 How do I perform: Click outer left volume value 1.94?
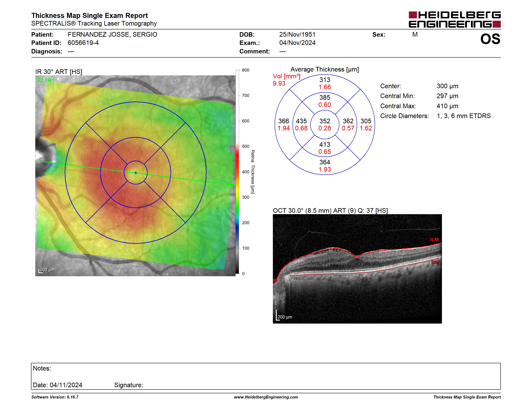(284, 128)
